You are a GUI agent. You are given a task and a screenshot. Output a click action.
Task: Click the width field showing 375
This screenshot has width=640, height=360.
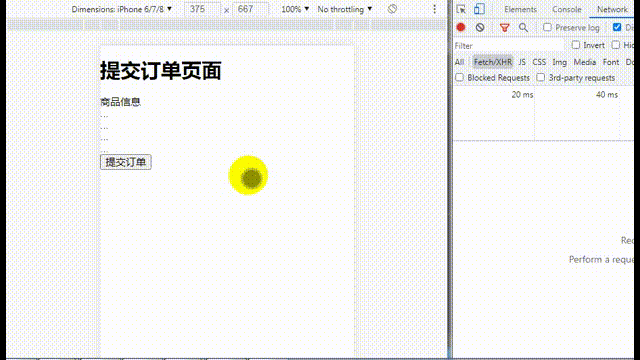tap(202, 9)
